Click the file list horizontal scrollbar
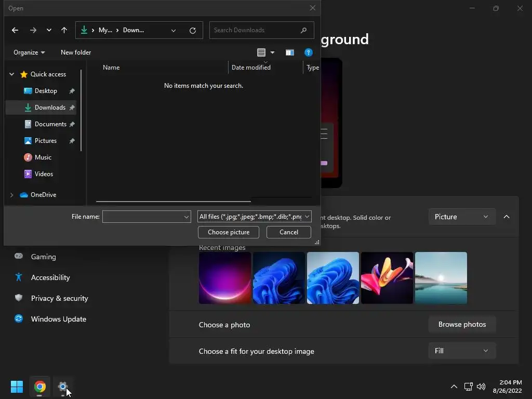Image resolution: width=532 pixels, height=399 pixels. pos(174,201)
